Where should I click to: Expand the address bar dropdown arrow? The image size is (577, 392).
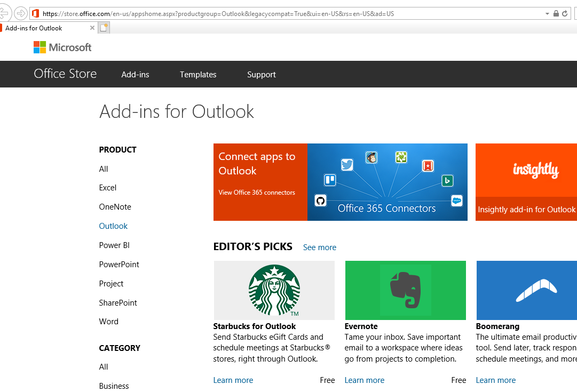547,13
